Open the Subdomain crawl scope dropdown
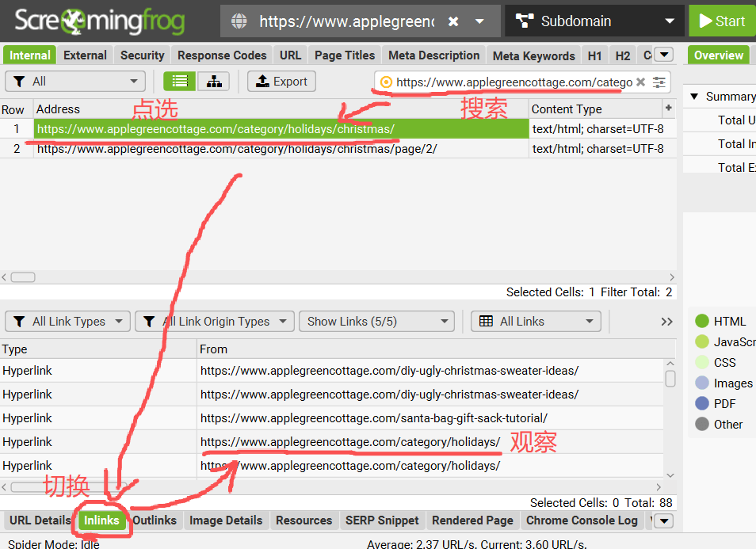Screen dimensions: 756x549 pyautogui.click(x=594, y=21)
